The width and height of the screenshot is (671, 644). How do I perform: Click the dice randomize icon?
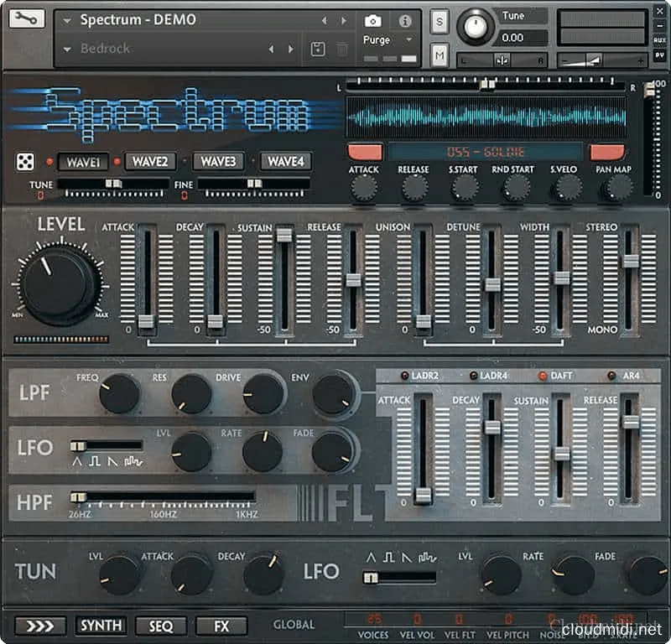[x=26, y=159]
